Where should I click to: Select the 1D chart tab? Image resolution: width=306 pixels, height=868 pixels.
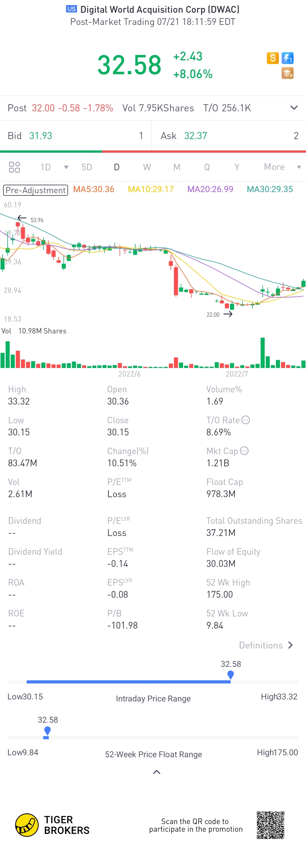(46, 167)
